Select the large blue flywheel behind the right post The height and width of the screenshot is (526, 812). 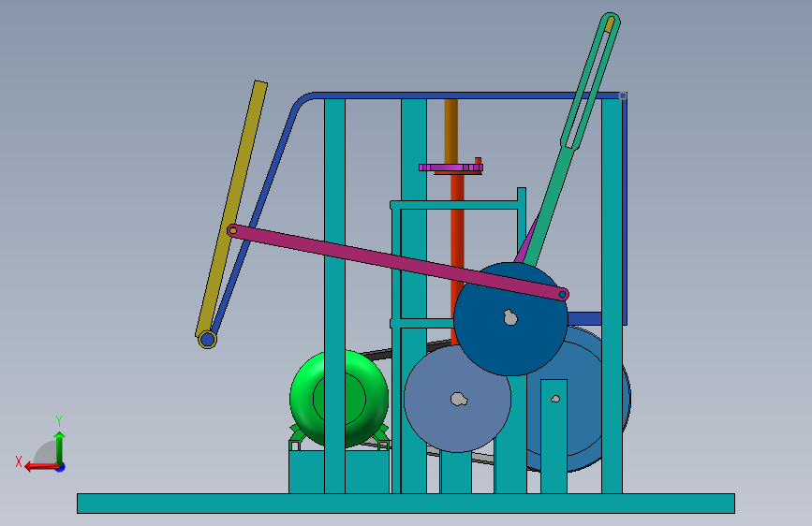(583, 403)
